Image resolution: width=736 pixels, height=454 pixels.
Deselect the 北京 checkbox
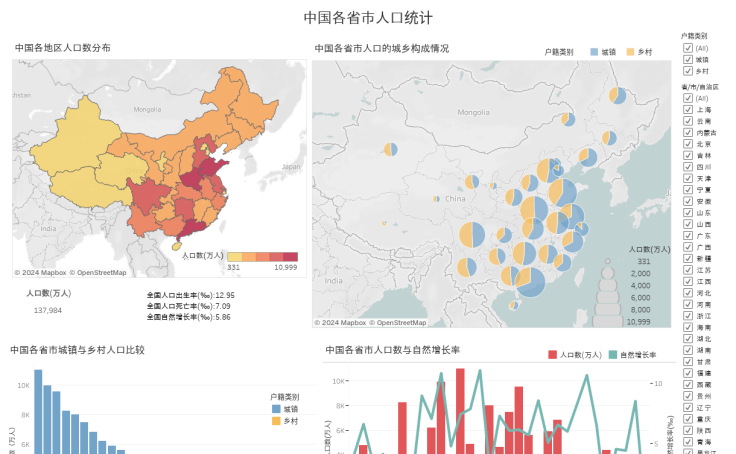[688, 144]
